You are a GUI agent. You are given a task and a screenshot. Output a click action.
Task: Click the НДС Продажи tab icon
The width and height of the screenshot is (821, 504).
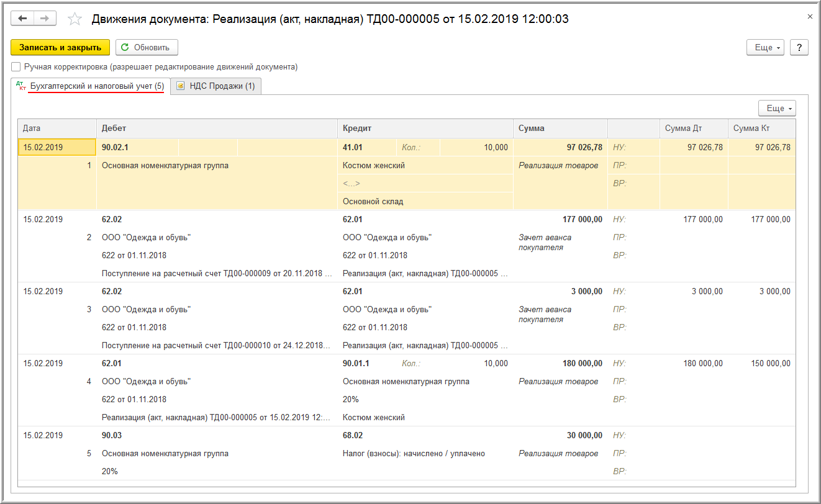[x=179, y=86]
